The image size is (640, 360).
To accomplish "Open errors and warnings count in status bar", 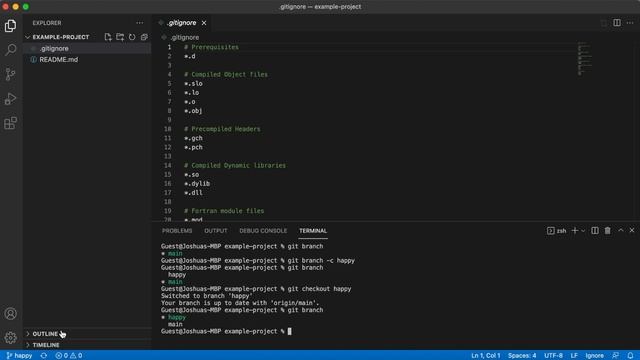I will pos(69,356).
